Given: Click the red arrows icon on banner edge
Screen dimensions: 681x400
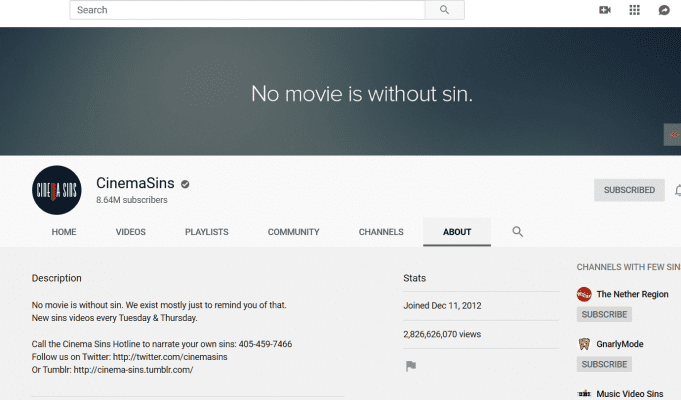Looking at the screenshot, I should pos(674,135).
